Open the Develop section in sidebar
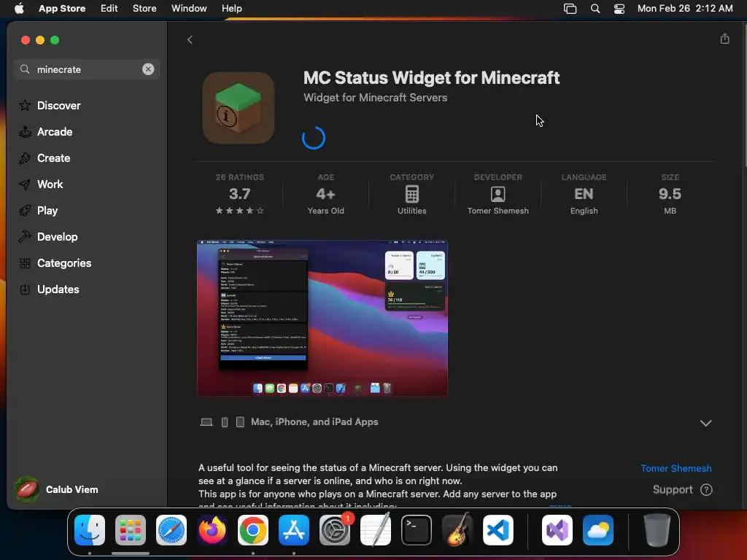747x560 pixels. point(48,237)
